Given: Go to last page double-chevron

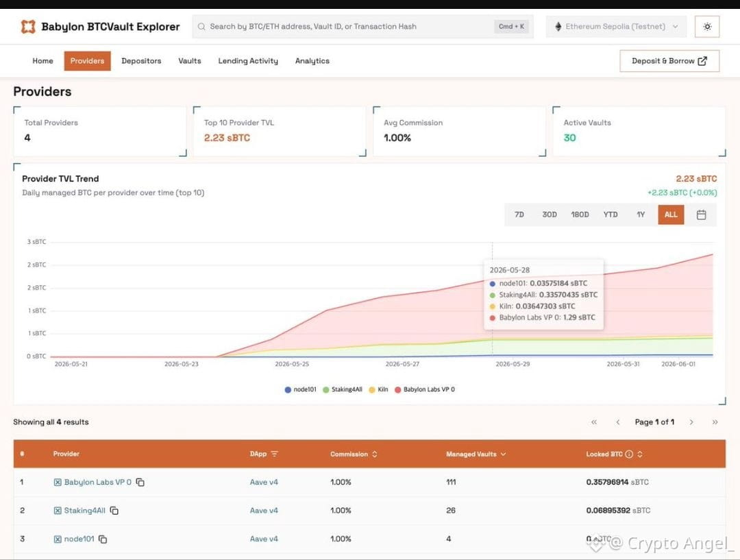Looking at the screenshot, I should 715,422.
